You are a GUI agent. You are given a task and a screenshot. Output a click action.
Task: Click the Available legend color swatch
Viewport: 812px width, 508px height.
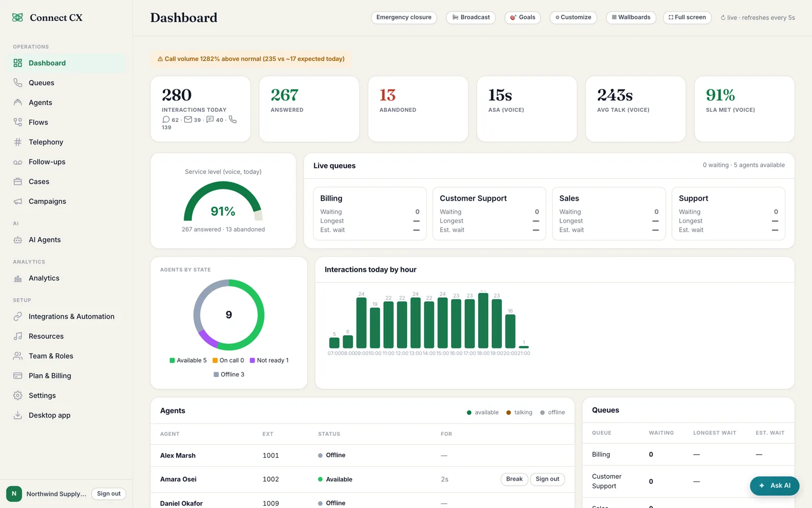point(172,361)
